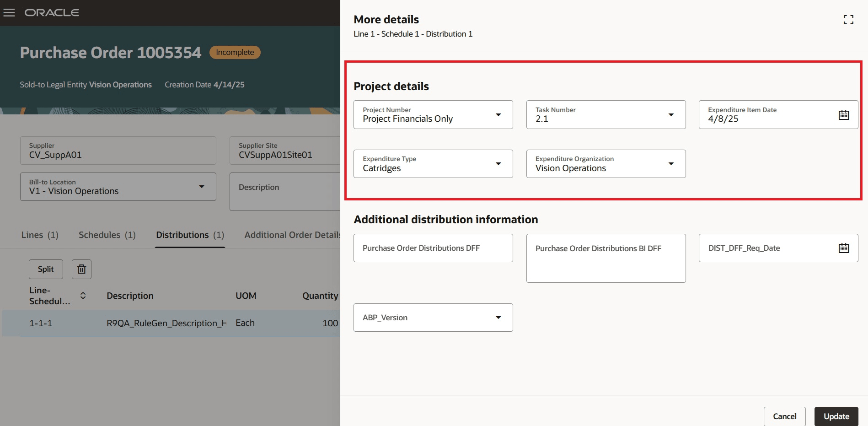Delete the distribution using the trash icon
The width and height of the screenshot is (868, 426).
(81, 269)
